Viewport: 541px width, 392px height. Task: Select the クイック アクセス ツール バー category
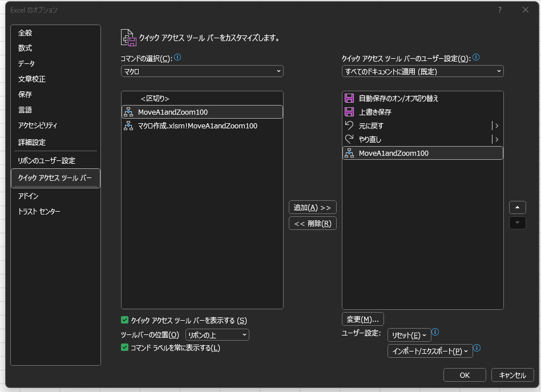pos(55,178)
